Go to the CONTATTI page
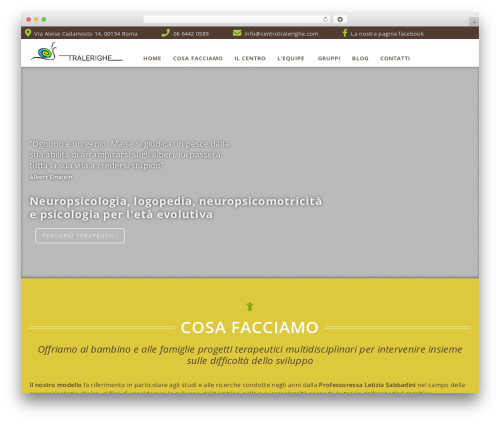The height and width of the screenshot is (423, 500). tap(395, 58)
